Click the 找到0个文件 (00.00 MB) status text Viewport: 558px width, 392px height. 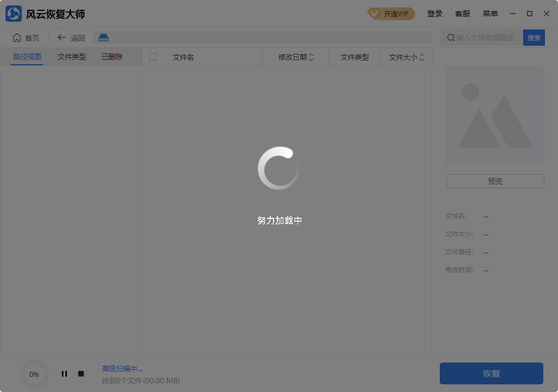pos(141,381)
